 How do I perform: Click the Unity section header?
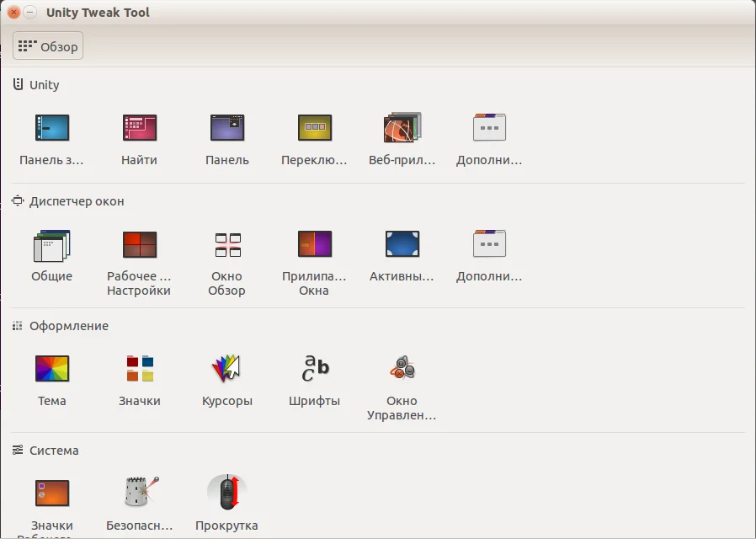point(35,85)
